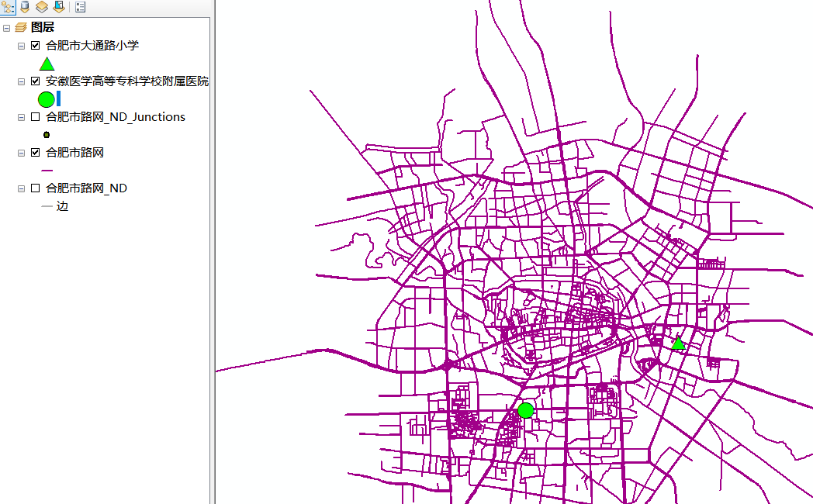Select 合肥市路网 layer name
813x504 pixels.
pyautogui.click(x=74, y=153)
